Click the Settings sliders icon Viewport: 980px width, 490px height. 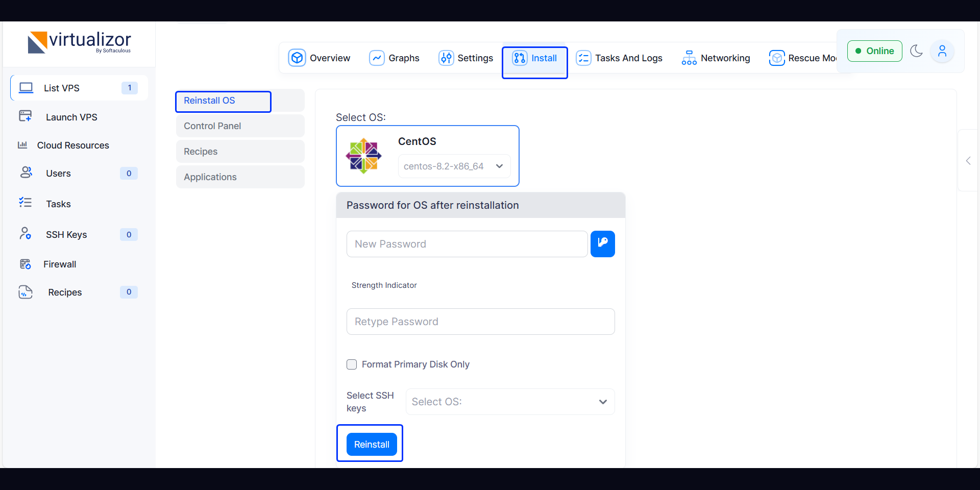pyautogui.click(x=446, y=58)
